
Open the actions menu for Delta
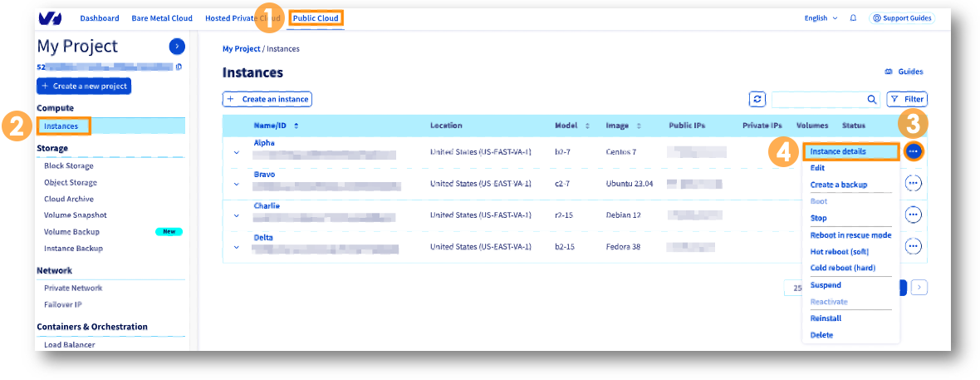pyautogui.click(x=913, y=246)
